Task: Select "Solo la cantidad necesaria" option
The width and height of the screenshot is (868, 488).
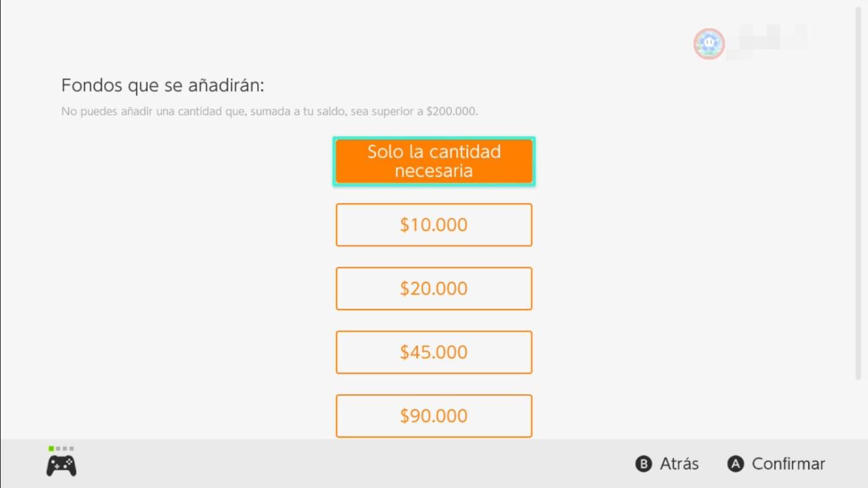Action: click(434, 161)
